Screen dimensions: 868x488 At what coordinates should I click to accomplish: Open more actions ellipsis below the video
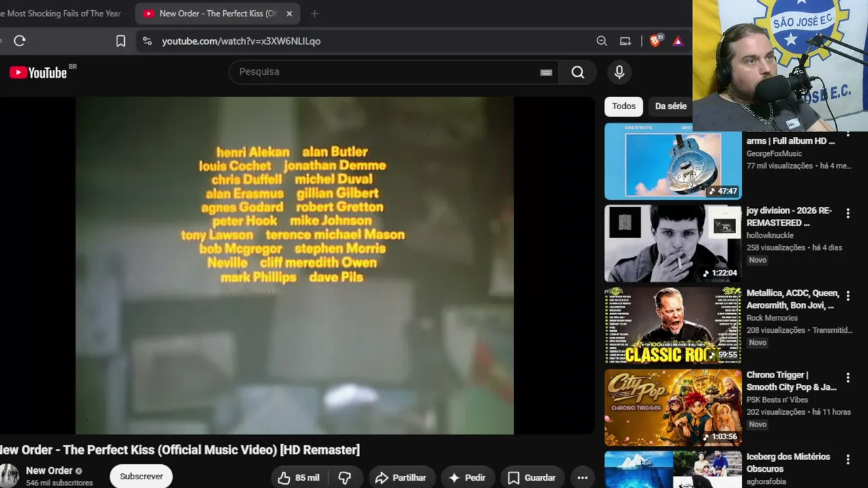[x=583, y=477]
